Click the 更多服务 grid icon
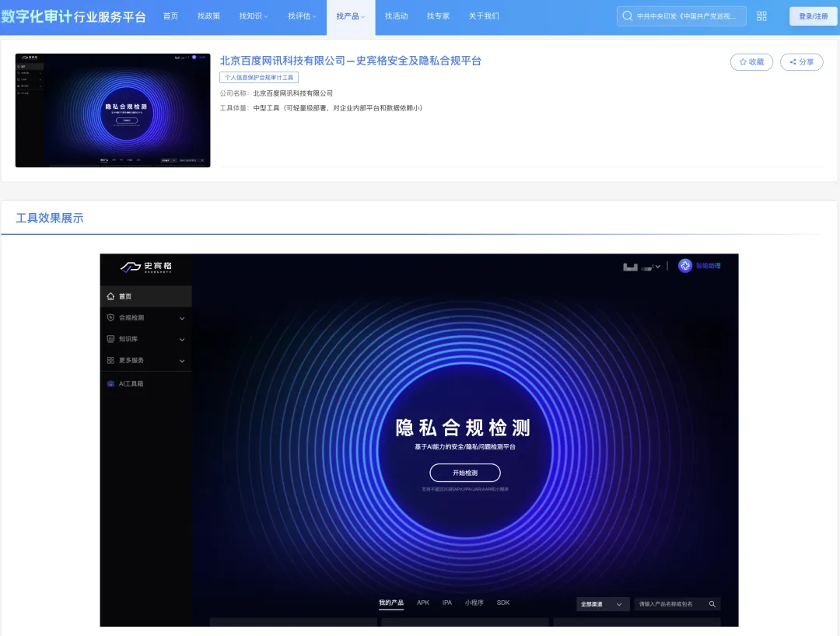Image resolution: width=840 pixels, height=636 pixels. click(110, 361)
